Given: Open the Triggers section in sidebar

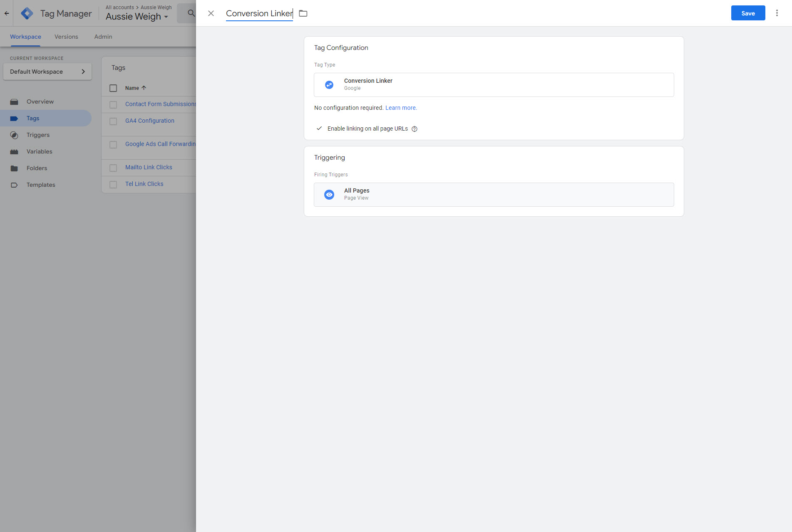Looking at the screenshot, I should pos(38,135).
